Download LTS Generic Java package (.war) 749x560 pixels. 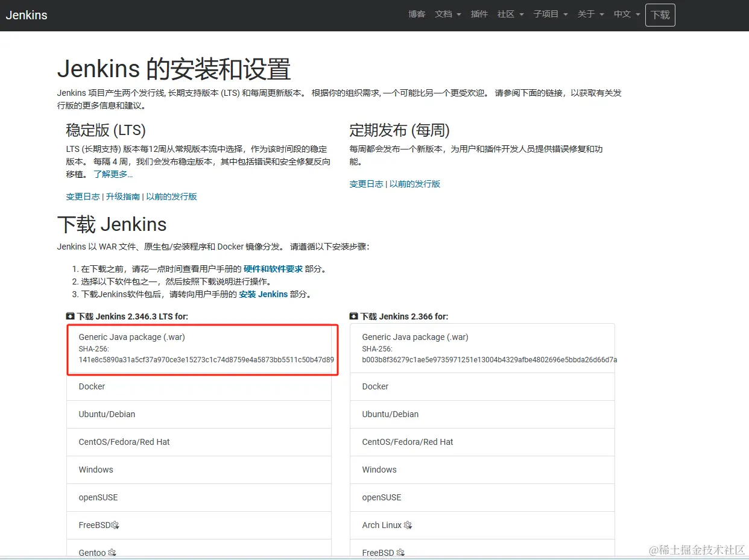pos(199,348)
